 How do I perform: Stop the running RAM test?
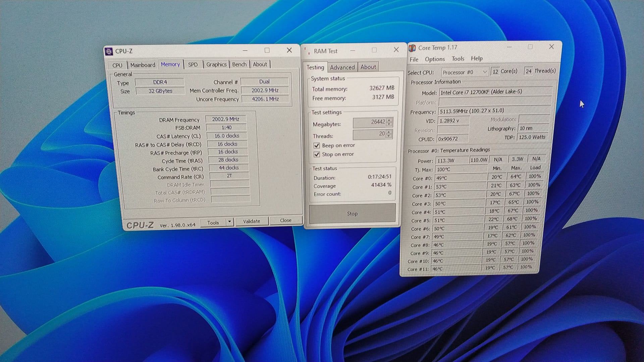[352, 214]
